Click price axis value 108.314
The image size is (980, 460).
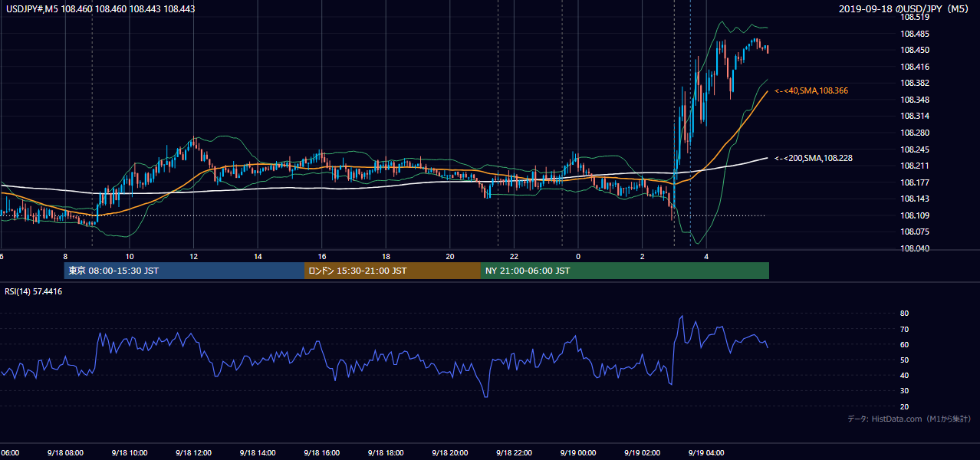pyautogui.click(x=913, y=116)
